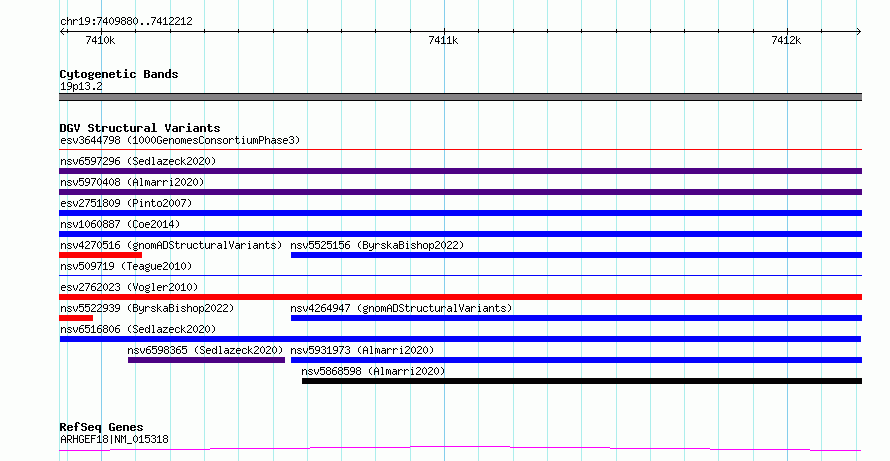Open nsv5868598 (Almarri2020) label
890x461 pixels.
(x=373, y=371)
